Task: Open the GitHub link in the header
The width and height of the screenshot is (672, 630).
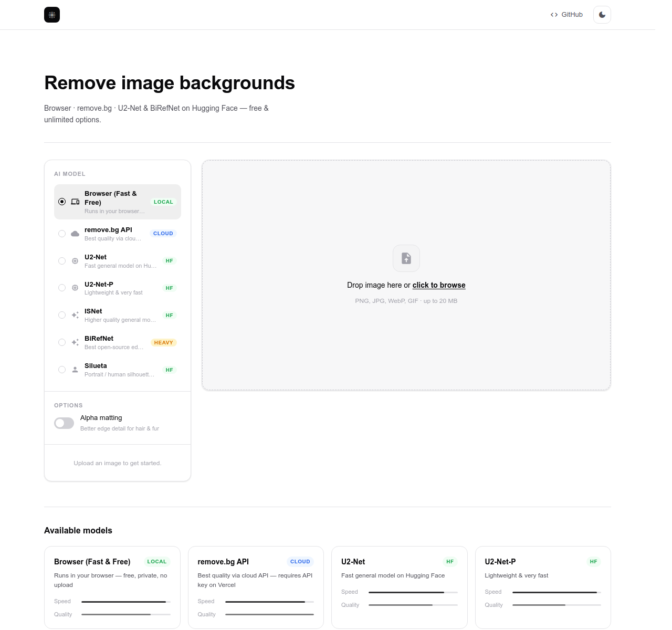Action: (566, 15)
